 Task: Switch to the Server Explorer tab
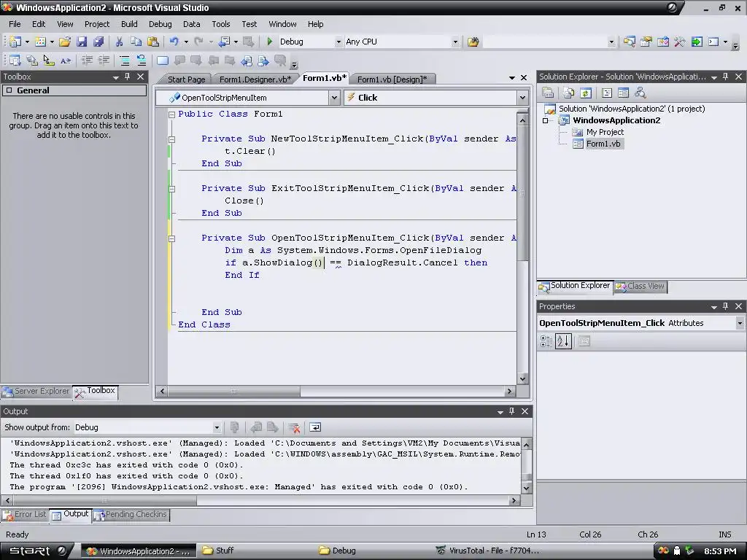36,391
